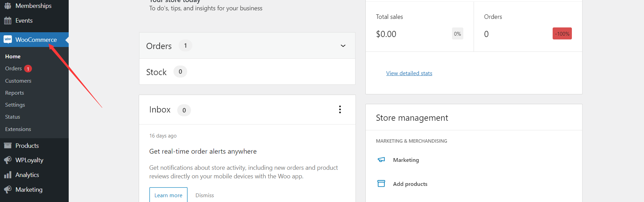Open the Orders submenu item

coord(13,69)
